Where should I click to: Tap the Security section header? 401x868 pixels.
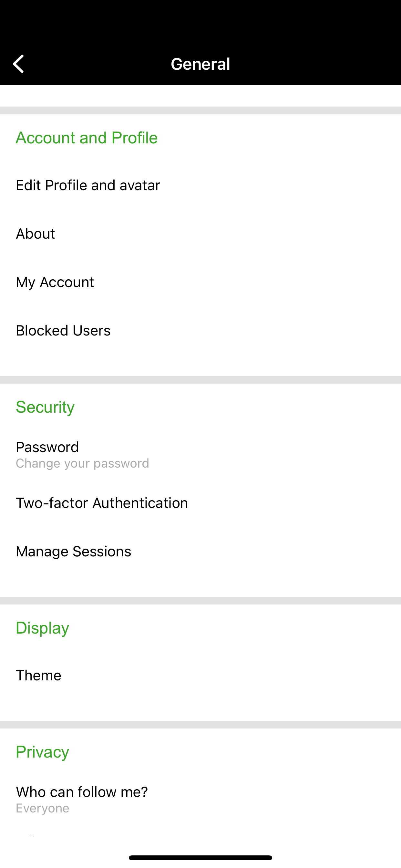(x=45, y=407)
